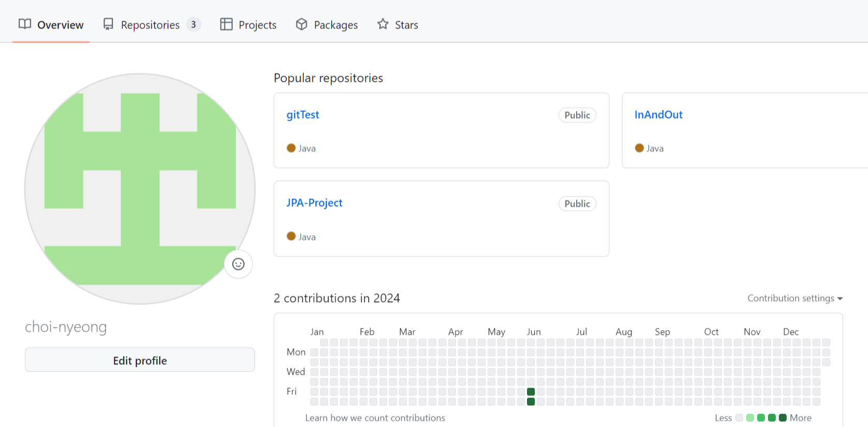Click the repositories count badge 3
The width and height of the screenshot is (868, 427).
pos(193,24)
